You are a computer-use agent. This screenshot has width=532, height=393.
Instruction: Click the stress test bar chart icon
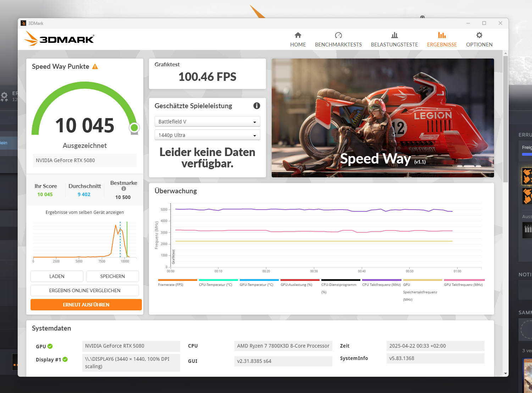394,35
